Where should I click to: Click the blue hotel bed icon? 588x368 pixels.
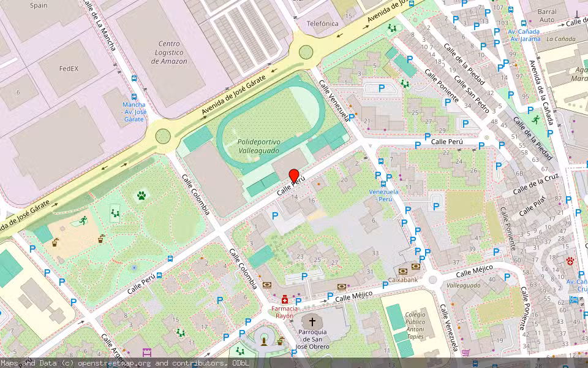[574, 300]
